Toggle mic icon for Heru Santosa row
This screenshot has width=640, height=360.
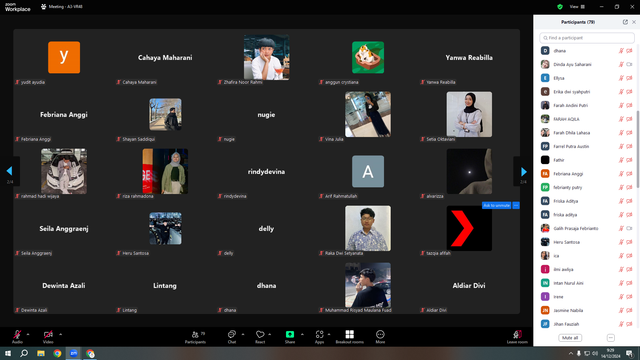coord(621,242)
